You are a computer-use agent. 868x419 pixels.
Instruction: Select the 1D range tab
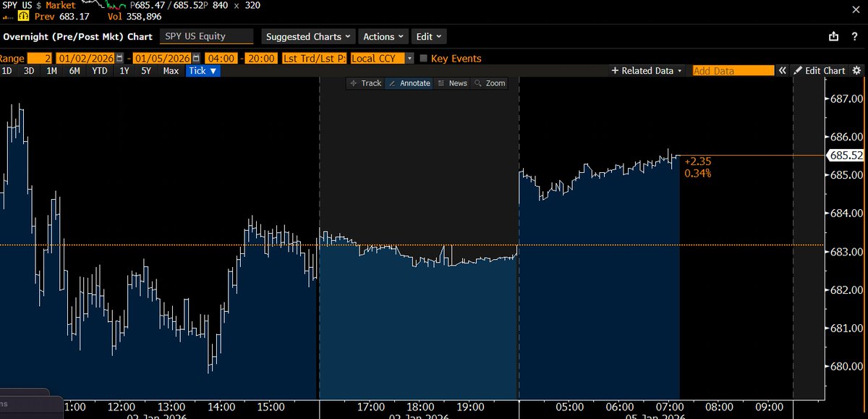[x=7, y=71]
